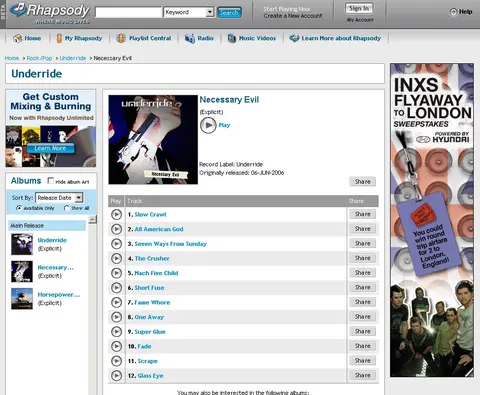Open the Mach Five Child track link
Viewport: 480px width, 395px height.
(156, 273)
